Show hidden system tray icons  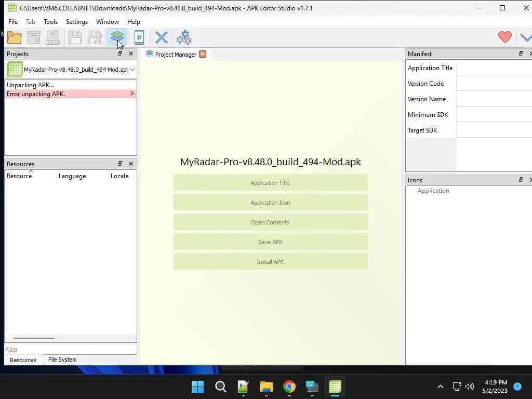pyautogui.click(x=441, y=387)
